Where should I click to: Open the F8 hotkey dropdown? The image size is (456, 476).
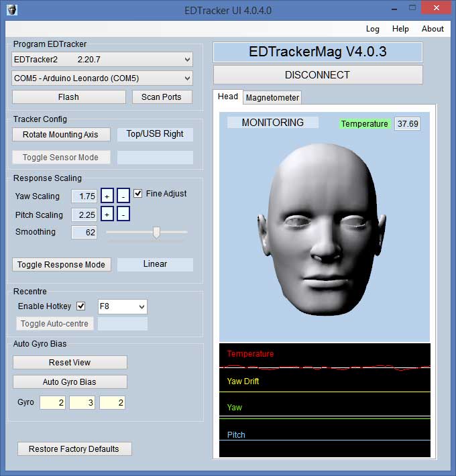click(x=122, y=306)
